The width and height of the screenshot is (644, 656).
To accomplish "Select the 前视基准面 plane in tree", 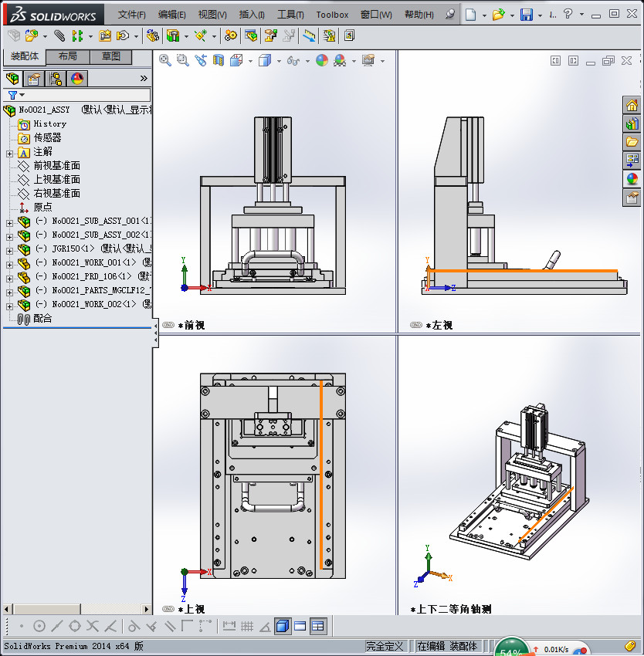I will [x=56, y=166].
